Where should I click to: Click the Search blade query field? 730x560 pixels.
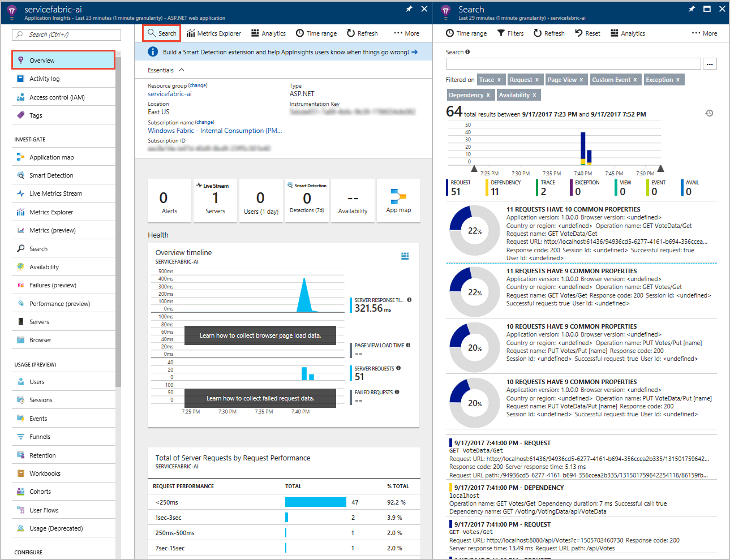(573, 64)
